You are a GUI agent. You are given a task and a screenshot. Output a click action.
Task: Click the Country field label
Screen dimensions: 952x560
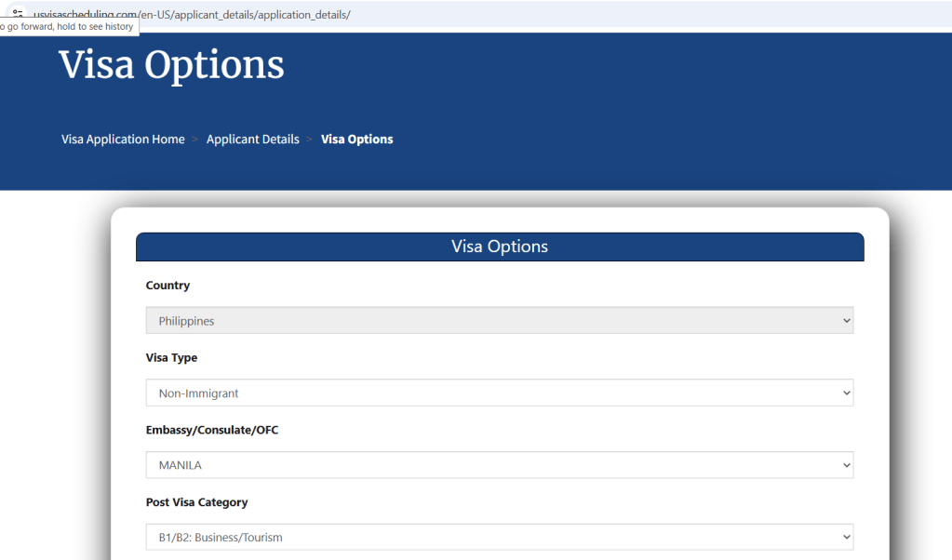click(168, 286)
